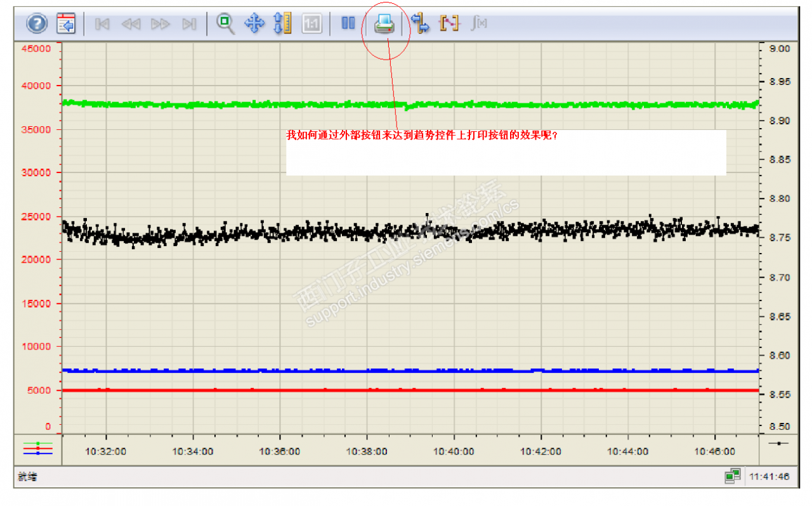Click the 10:38:00 time axis label
This screenshot has height=506, width=812.
367,451
